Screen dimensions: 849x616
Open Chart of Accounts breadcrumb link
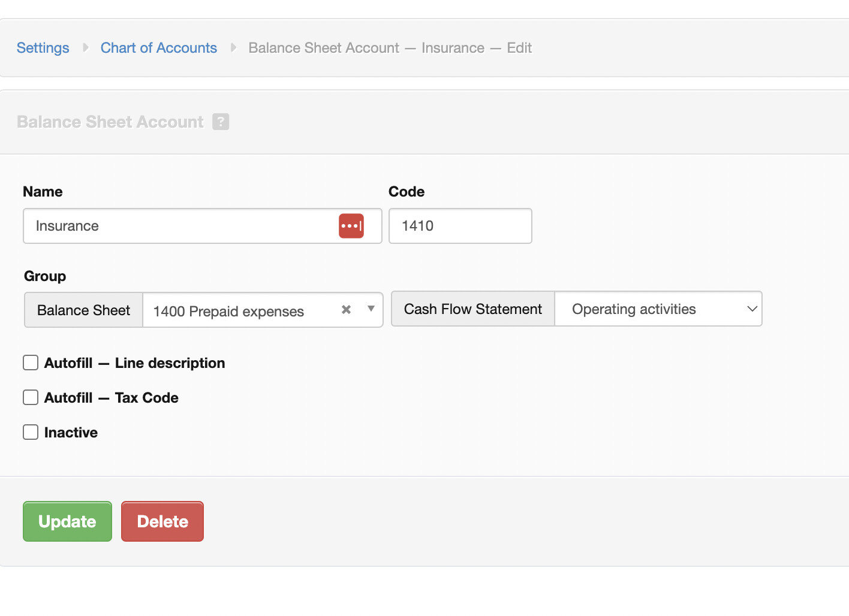(x=159, y=48)
